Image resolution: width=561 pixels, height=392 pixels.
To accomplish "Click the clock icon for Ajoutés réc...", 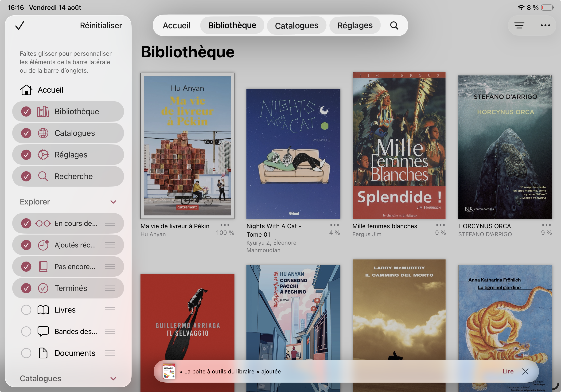I will point(43,245).
